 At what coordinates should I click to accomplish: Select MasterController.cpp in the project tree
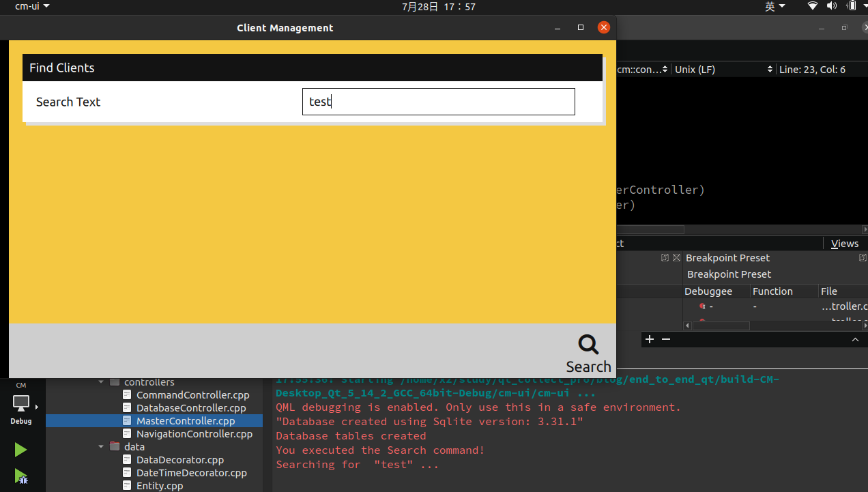(x=186, y=421)
